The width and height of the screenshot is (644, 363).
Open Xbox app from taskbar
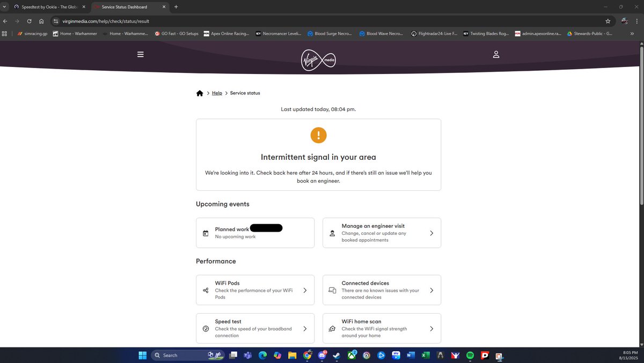tap(352, 355)
